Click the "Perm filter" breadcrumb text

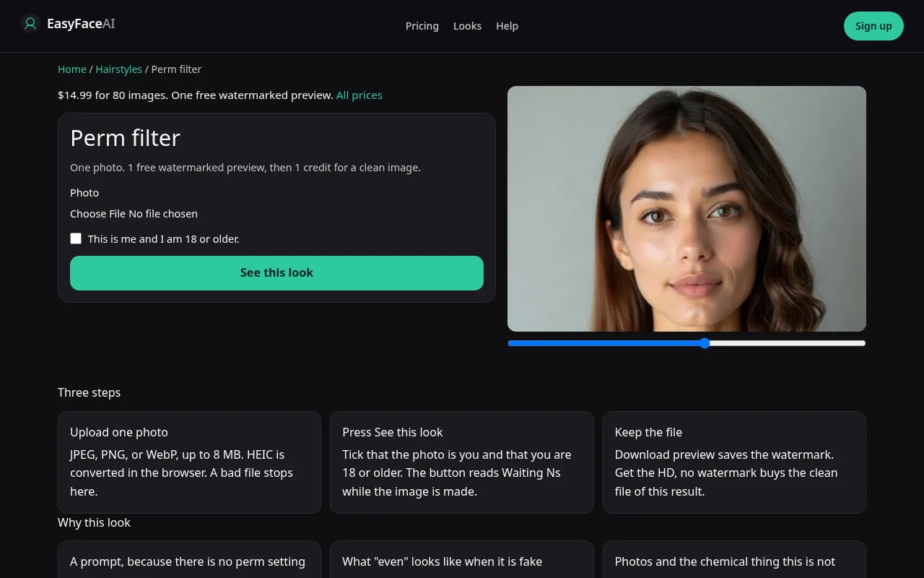click(176, 69)
